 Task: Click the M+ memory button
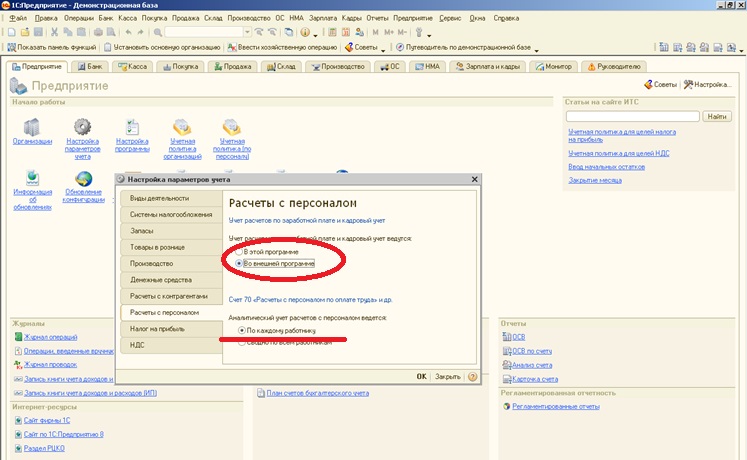point(389,32)
